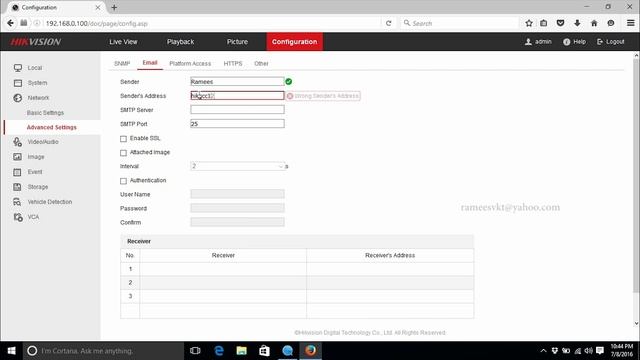
Task: Click the browser address bar
Action: [212, 23]
